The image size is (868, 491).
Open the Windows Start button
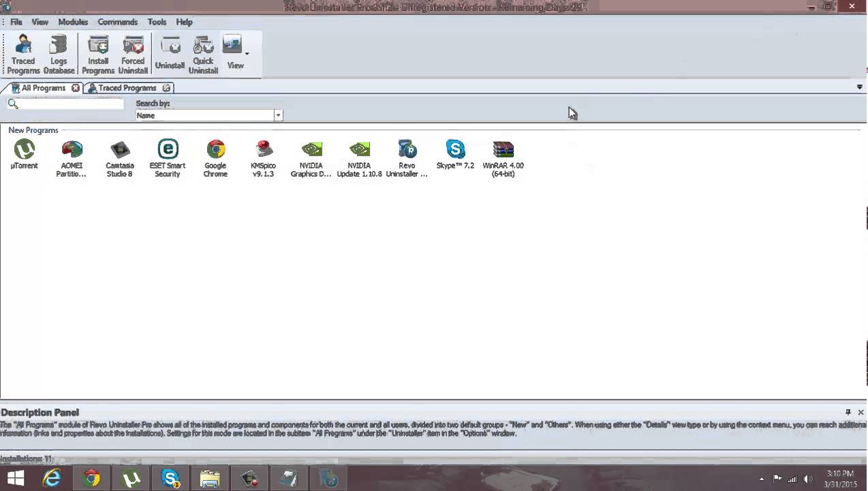pyautogui.click(x=16, y=479)
